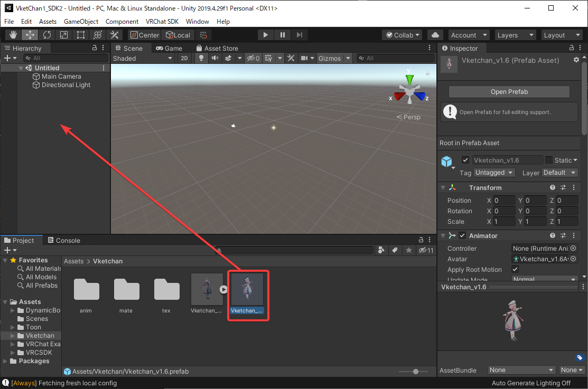588x389 pixels.
Task: Open the Collab menu button
Action: pos(403,35)
